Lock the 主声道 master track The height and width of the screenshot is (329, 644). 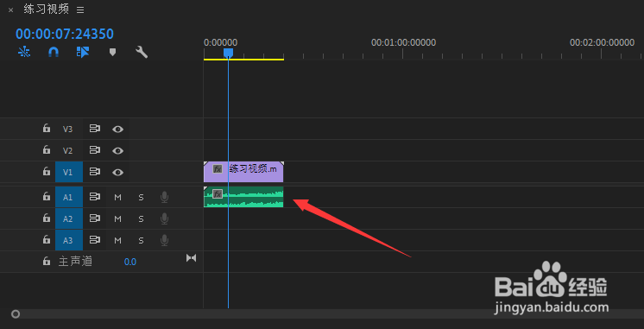[47, 262]
